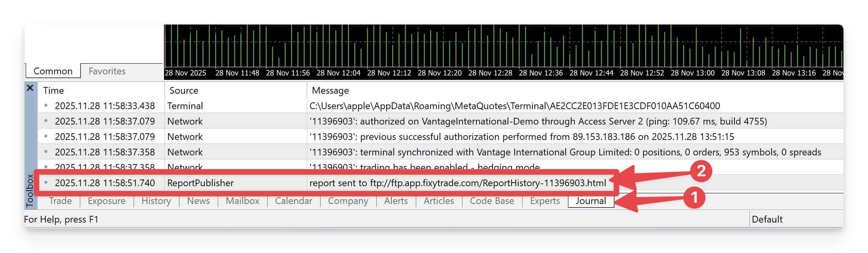
Task: Open the Experts tab
Action: (545, 201)
